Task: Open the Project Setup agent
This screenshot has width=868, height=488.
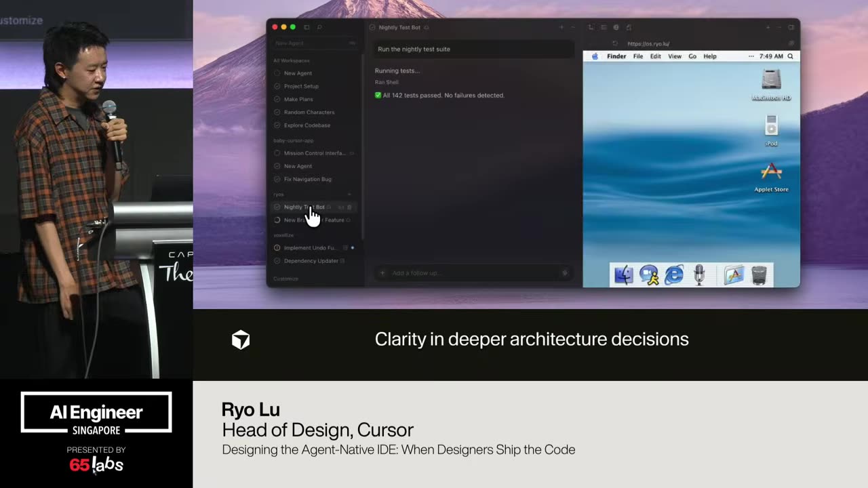Action: click(x=315, y=86)
